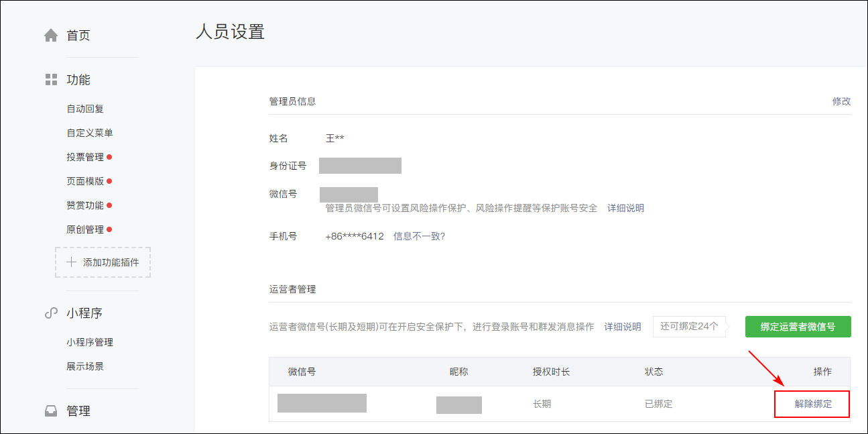Click the green 绑定运营者微信号 button
Image resolution: width=868 pixels, height=434 pixels.
(x=798, y=327)
